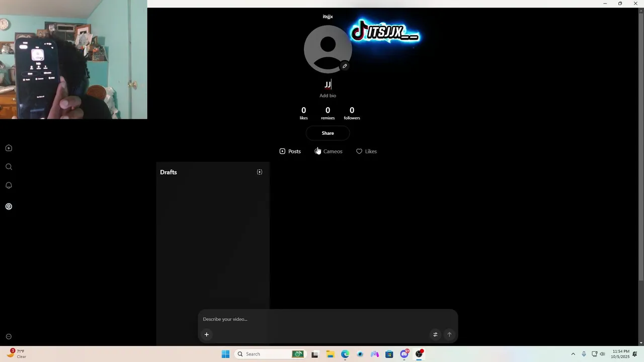Open video settings sliders icon
Viewport: 644px width, 362px height.
pos(435,334)
